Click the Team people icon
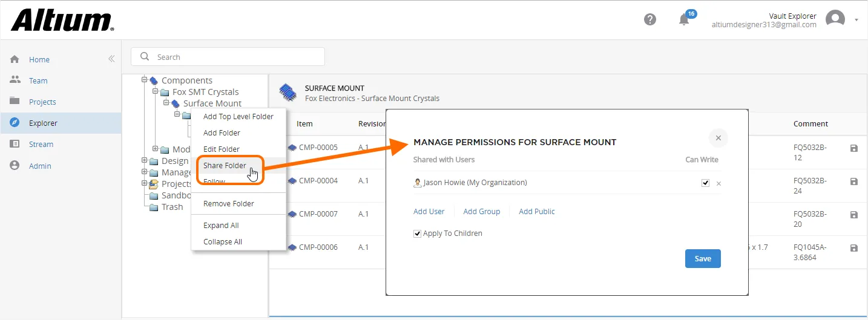Viewport: 868px width, 320px height. point(15,80)
